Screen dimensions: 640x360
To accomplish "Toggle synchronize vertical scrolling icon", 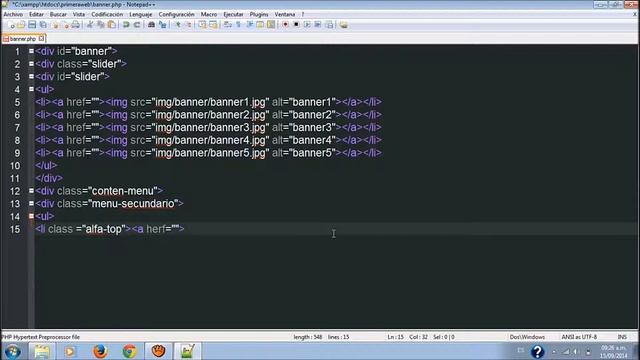I will click(x=202, y=25).
